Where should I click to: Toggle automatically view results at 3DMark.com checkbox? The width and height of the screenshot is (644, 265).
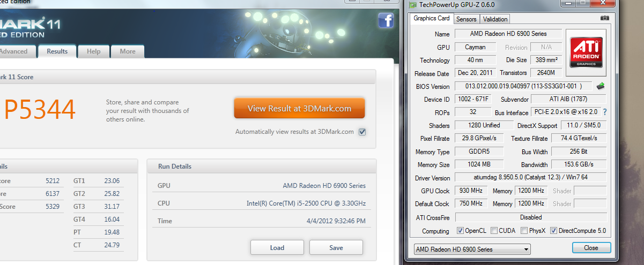(x=362, y=132)
